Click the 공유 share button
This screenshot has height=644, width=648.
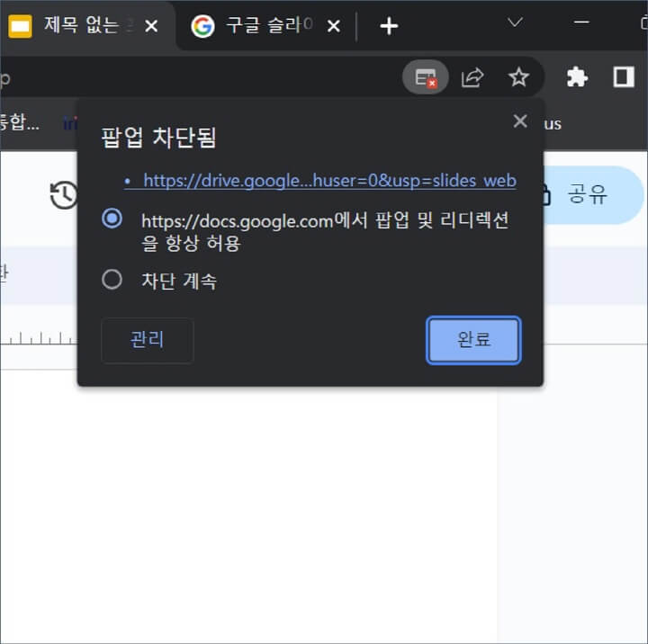coord(593,195)
